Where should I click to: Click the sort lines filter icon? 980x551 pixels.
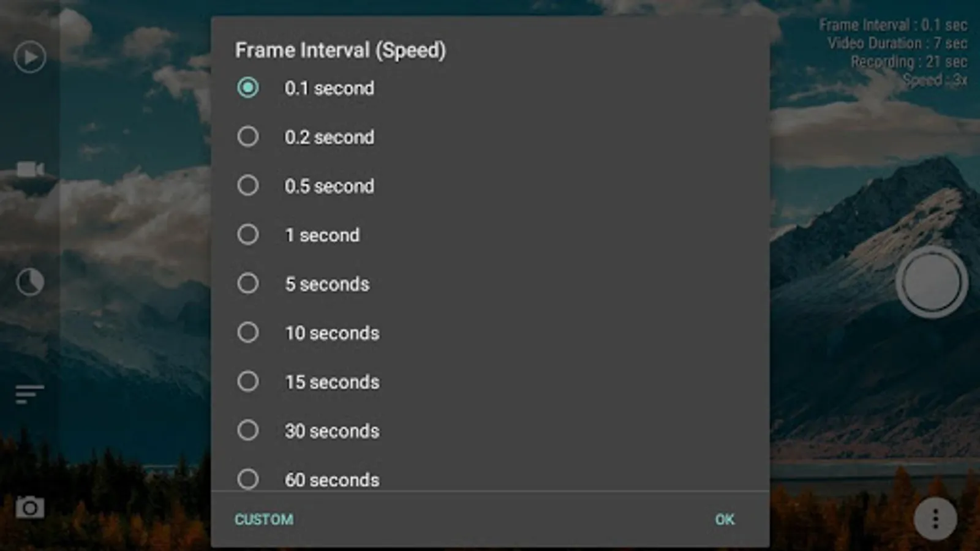29,394
